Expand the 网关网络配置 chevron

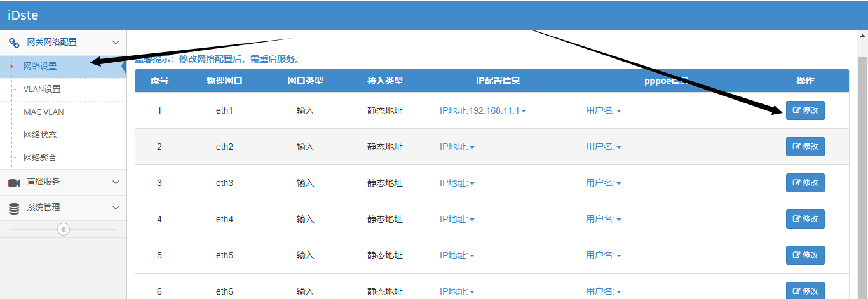point(116,43)
